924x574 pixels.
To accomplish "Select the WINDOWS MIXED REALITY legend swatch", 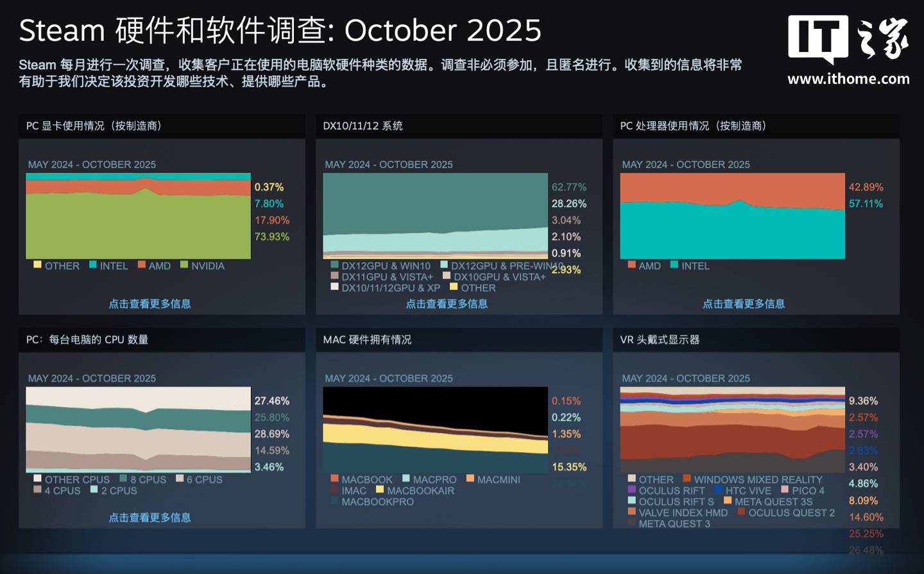I will click(687, 478).
